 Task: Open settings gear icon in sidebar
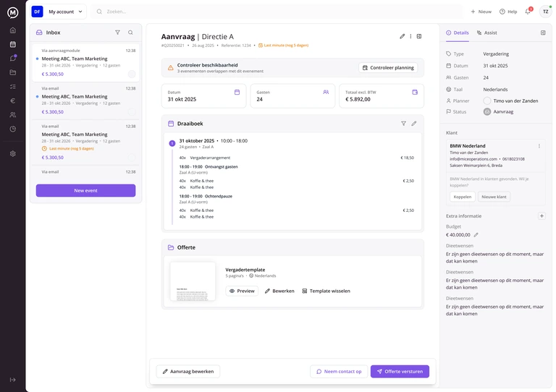(x=13, y=153)
